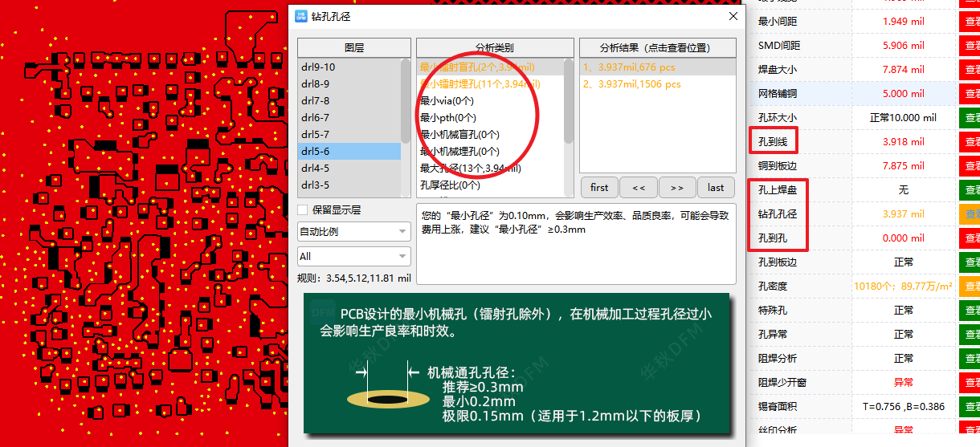
Task: Click the 10180个 hole density value
Action: tap(903, 286)
